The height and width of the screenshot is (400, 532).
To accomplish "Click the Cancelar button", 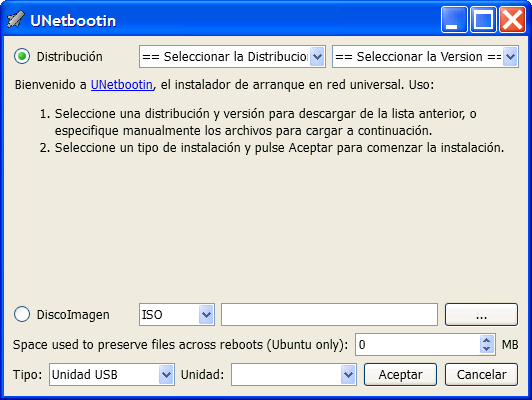I will click(x=481, y=375).
